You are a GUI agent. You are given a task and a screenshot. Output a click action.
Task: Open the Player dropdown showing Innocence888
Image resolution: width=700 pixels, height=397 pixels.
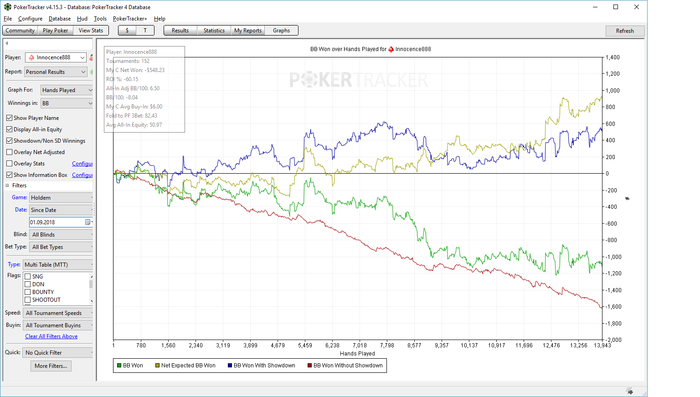coord(55,58)
